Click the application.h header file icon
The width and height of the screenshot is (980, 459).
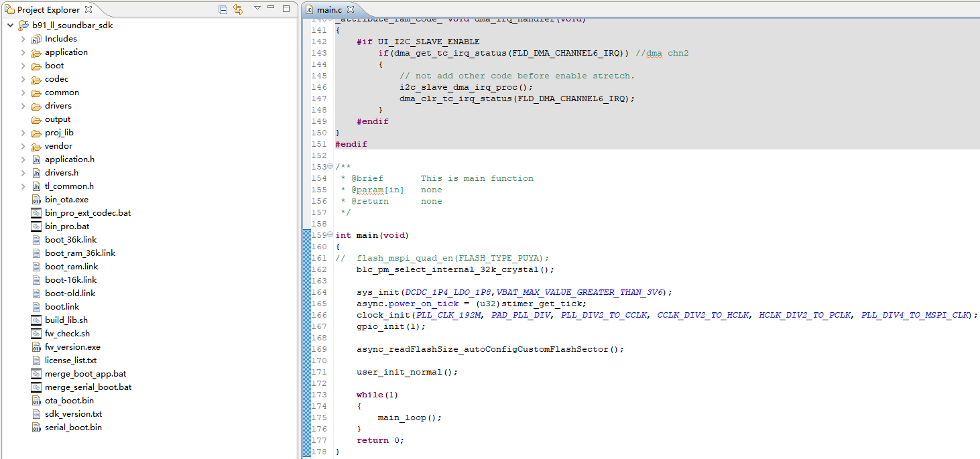pos(36,159)
